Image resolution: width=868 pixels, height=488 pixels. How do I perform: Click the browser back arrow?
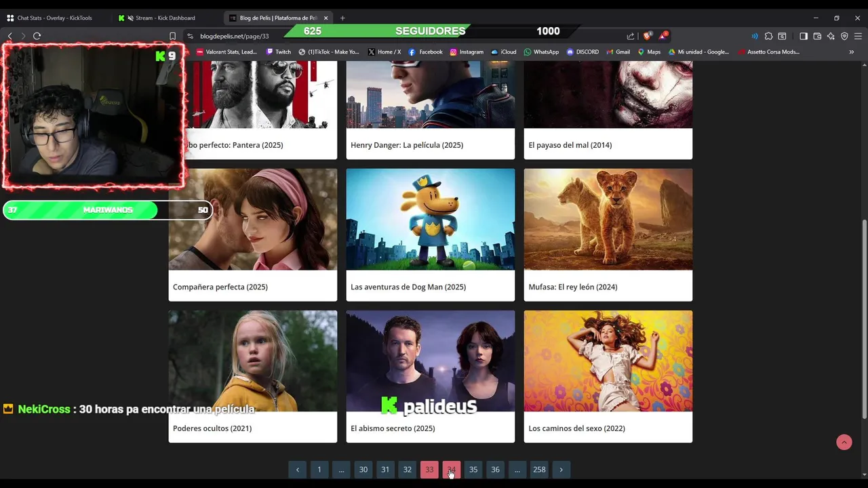(x=9, y=36)
